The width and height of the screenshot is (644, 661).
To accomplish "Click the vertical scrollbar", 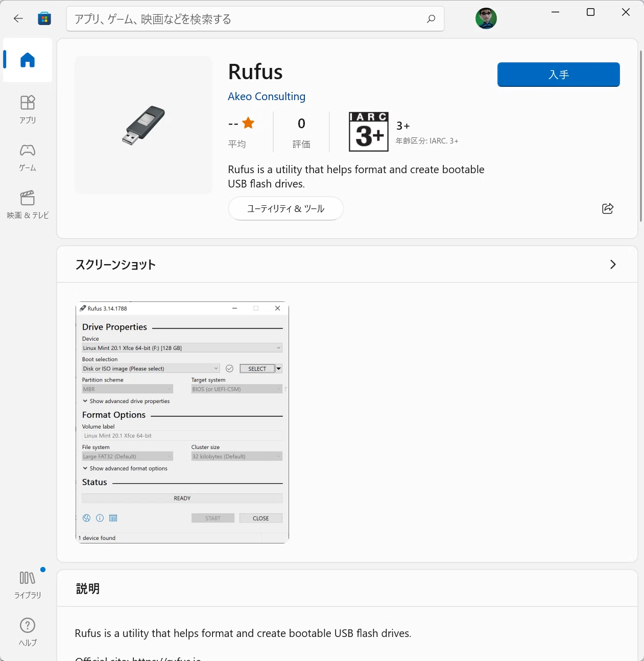I will [641, 136].
